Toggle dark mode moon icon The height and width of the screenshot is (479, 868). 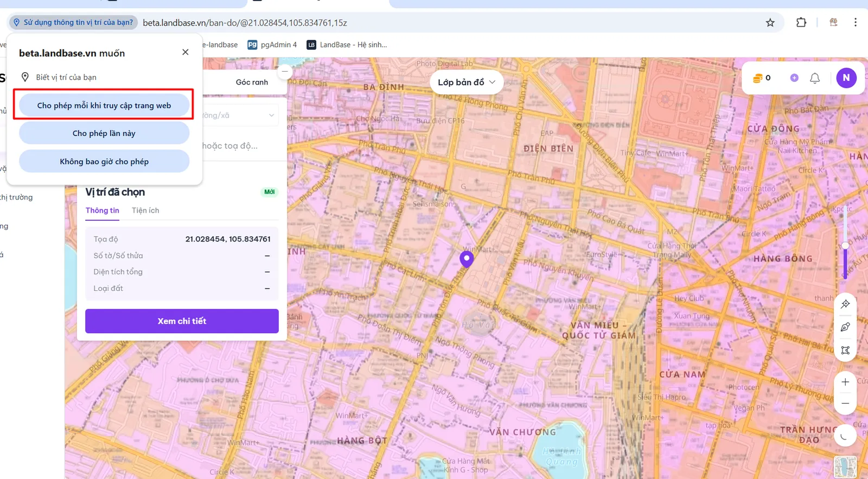(x=845, y=436)
